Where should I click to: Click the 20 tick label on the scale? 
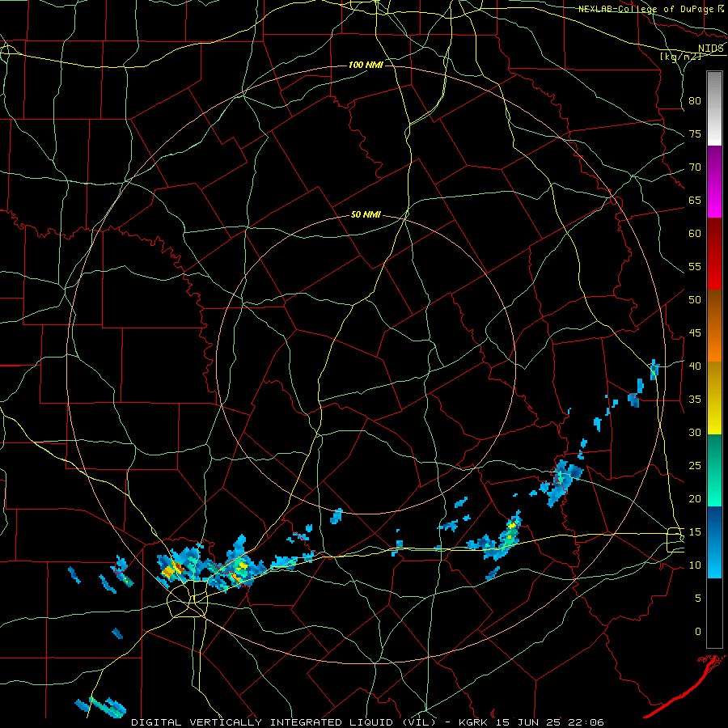[695, 498]
